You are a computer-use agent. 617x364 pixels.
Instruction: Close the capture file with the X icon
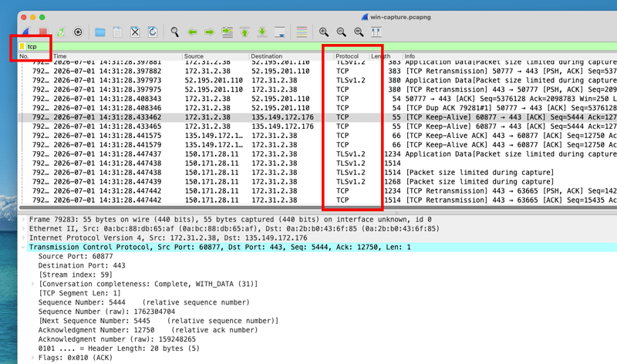pyautogui.click(x=135, y=32)
